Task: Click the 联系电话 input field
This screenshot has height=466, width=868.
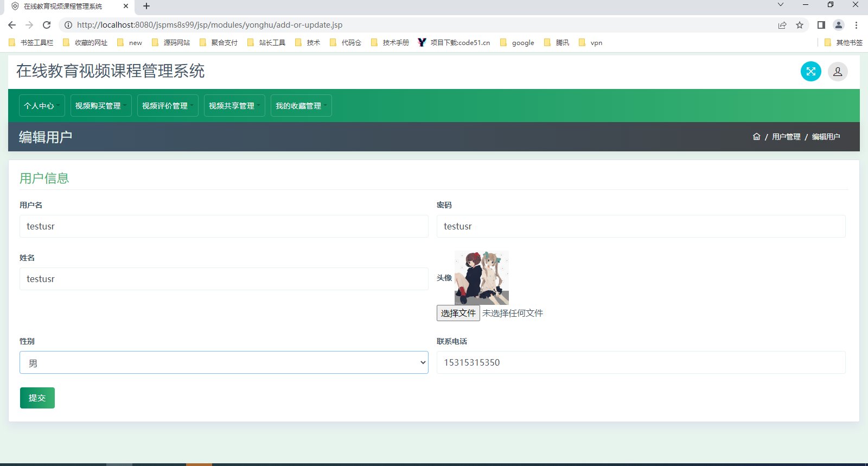Action: click(641, 362)
